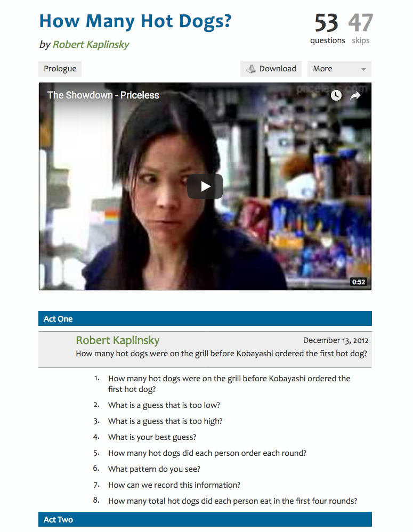Click the 0:52 video duration badge
Image resolution: width=413 pixels, height=532 pixels.
[358, 282]
